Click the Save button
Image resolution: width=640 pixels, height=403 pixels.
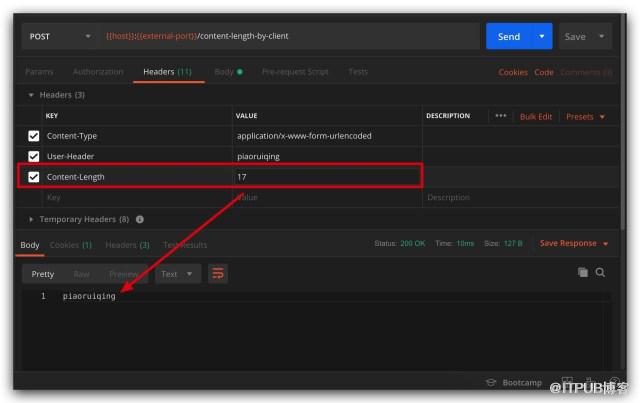click(x=575, y=37)
